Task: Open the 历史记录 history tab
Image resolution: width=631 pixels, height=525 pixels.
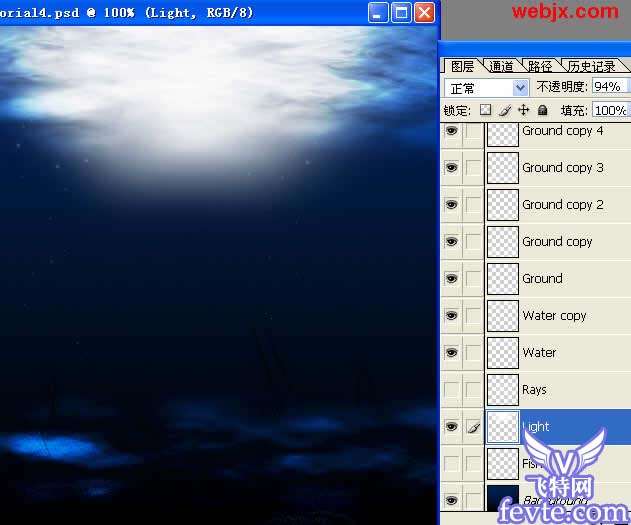Action: 592,67
